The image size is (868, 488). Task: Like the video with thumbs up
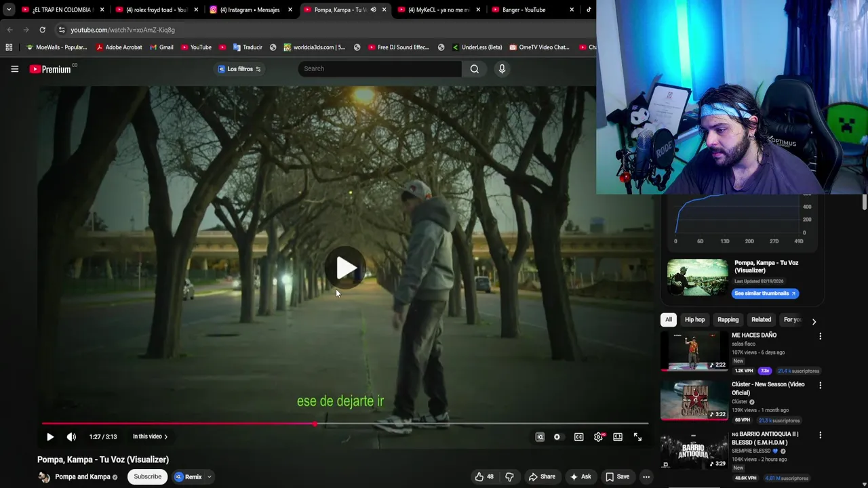click(x=484, y=476)
